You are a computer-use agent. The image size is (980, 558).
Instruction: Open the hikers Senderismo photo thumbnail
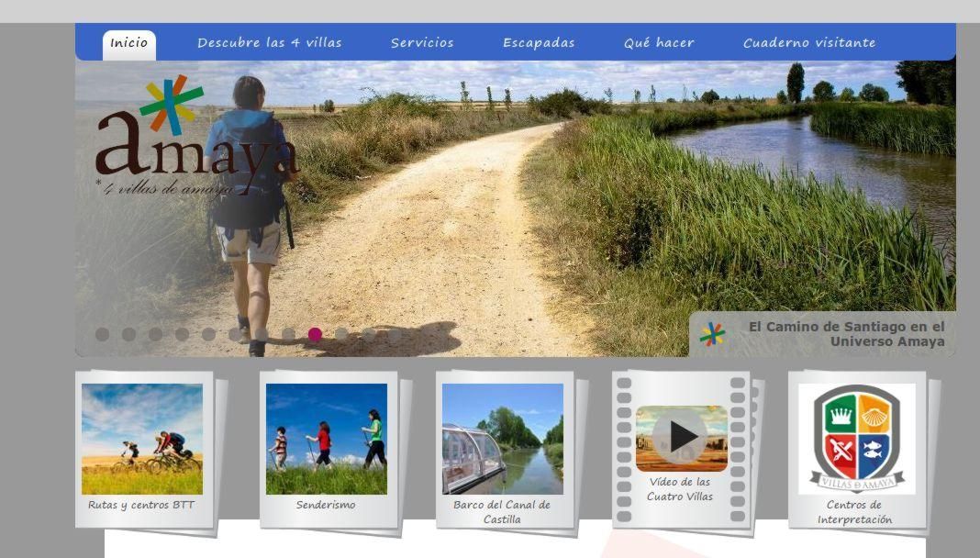[327, 440]
